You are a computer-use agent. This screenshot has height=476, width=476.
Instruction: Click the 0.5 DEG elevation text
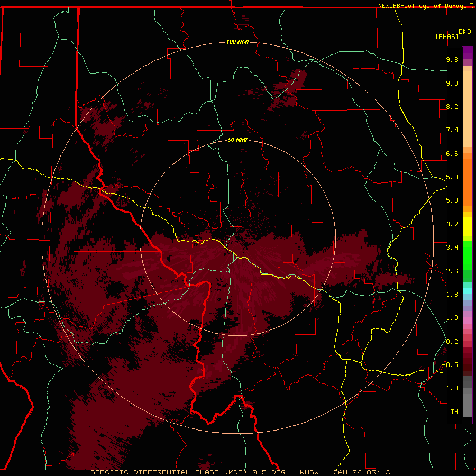(269, 472)
